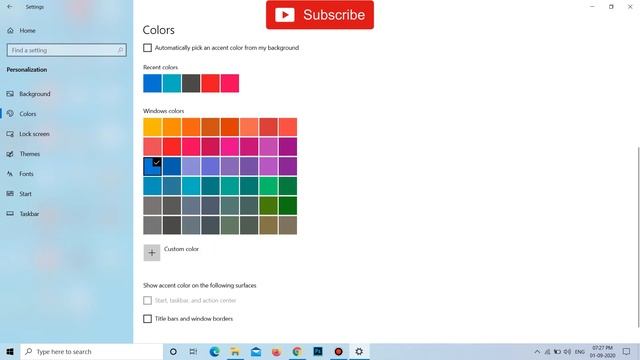Open Cortana circle icon on the taskbar
The image size is (640, 360).
click(173, 351)
